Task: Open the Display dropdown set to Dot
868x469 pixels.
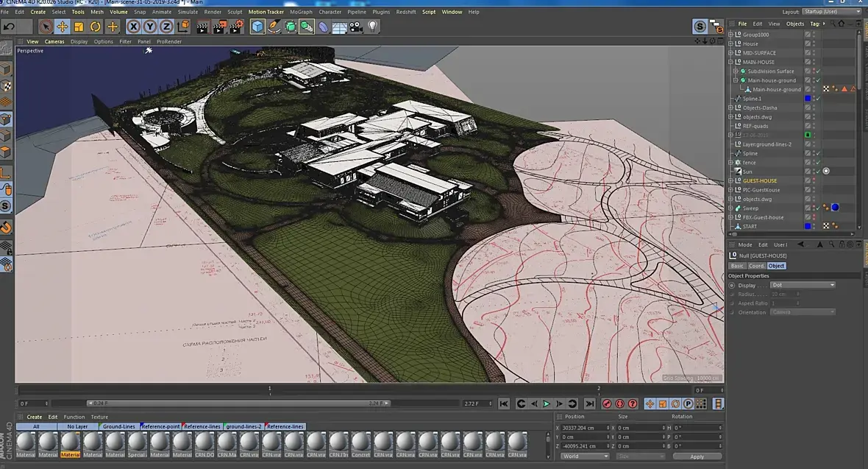Action: 803,285
